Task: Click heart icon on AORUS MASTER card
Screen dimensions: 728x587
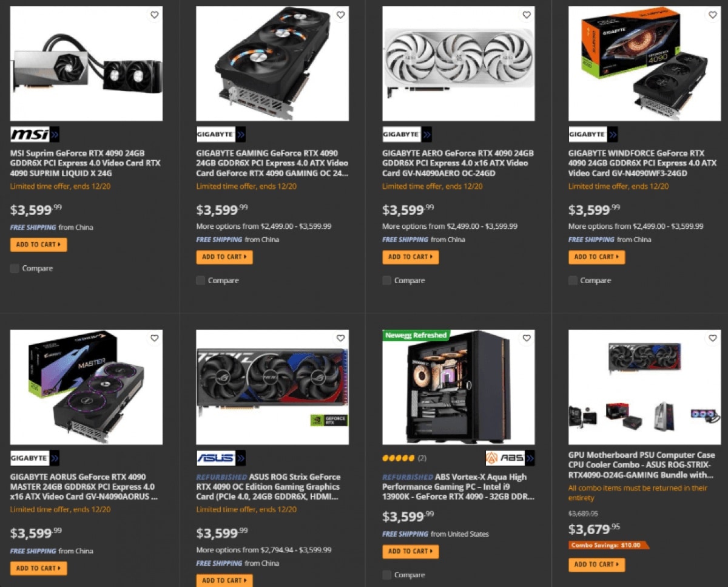Action: click(154, 338)
